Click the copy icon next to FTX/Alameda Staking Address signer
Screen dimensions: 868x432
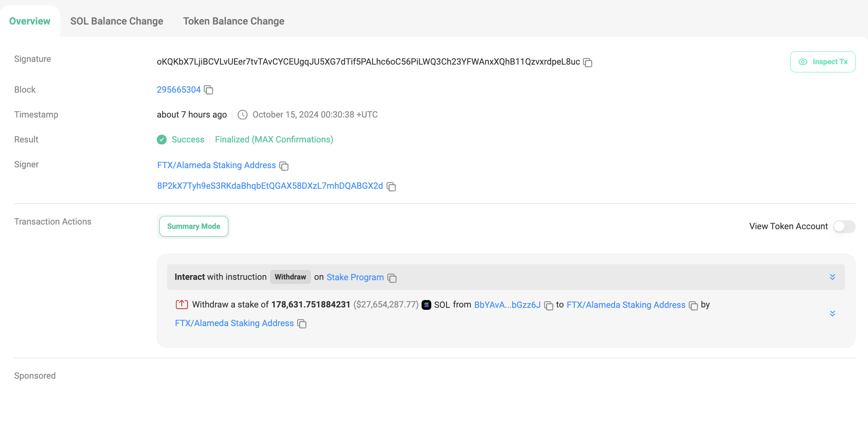pyautogui.click(x=284, y=166)
